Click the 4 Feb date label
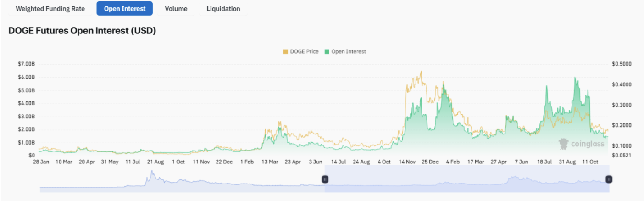Image resolution: width=644 pixels, height=201 pixels. point(453,162)
